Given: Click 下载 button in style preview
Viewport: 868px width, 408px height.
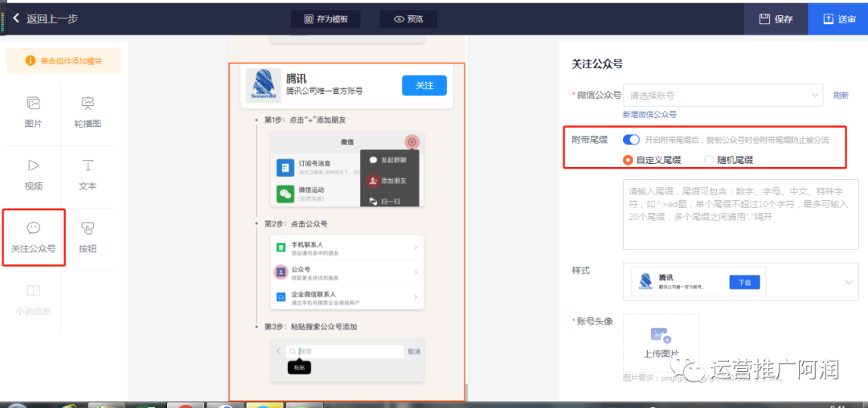Looking at the screenshot, I should 744,282.
